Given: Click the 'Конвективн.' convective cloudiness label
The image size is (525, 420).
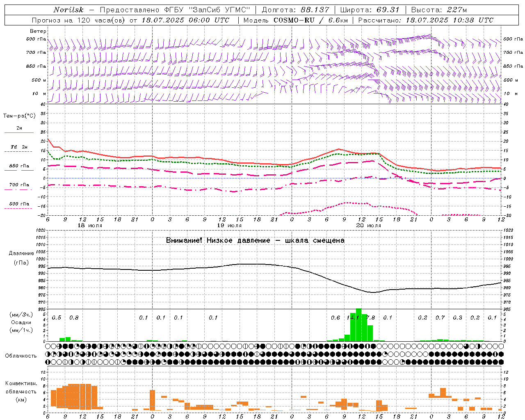Looking at the screenshot, I should coord(21,383).
